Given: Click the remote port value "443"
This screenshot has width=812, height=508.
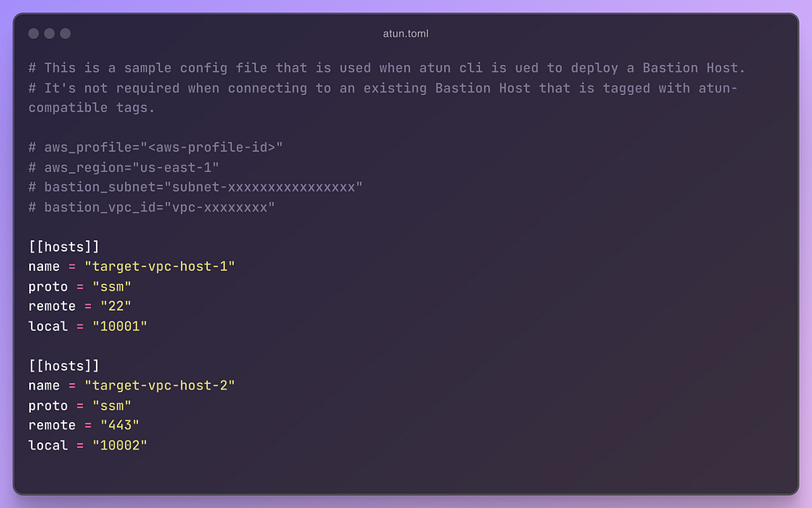Looking at the screenshot, I should click(120, 425).
